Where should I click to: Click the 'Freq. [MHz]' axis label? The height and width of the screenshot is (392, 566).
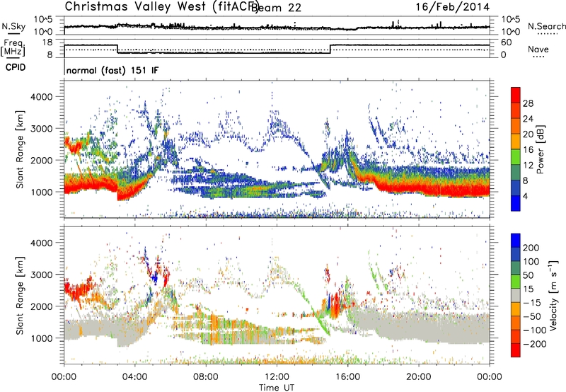click(x=13, y=48)
